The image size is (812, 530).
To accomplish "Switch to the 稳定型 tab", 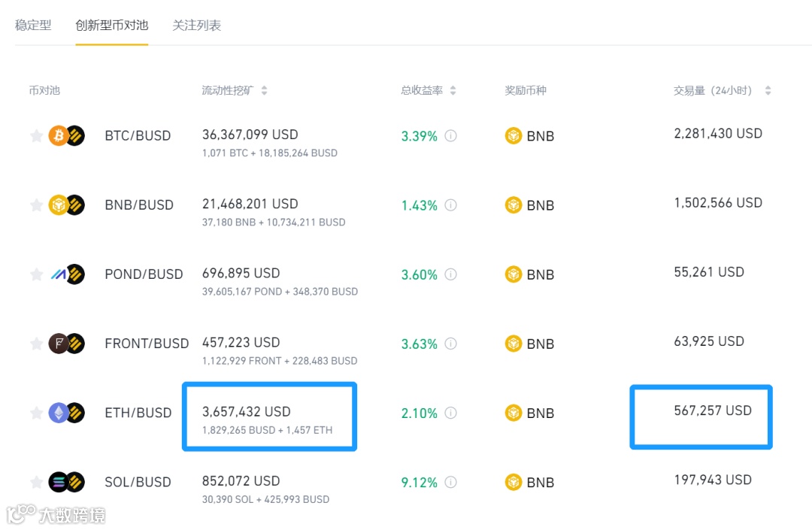I will [33, 25].
